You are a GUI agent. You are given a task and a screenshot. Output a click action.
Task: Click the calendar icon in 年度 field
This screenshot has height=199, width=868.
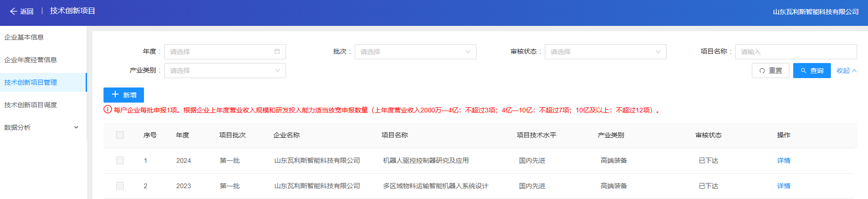[x=277, y=51]
